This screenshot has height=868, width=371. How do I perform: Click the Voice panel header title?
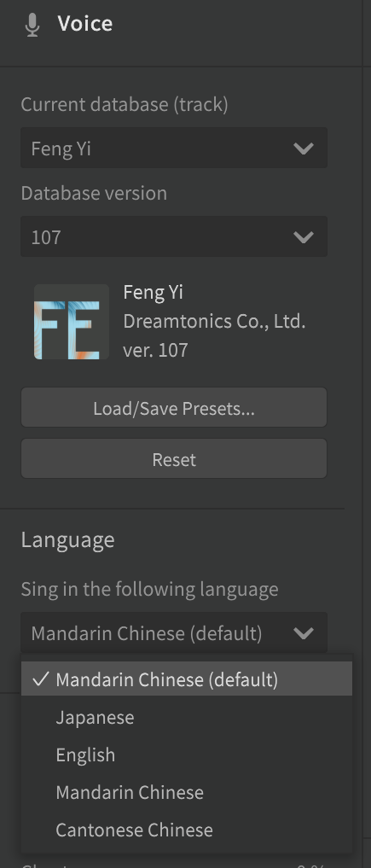[x=85, y=24]
